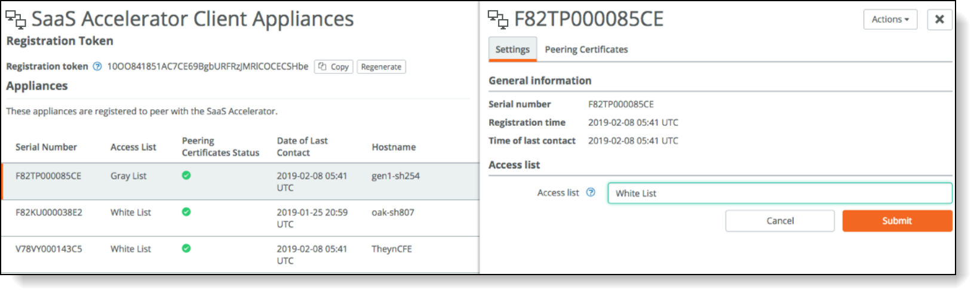The width and height of the screenshot is (980, 299).
Task: Click the Gray List cell
Action: tap(128, 176)
